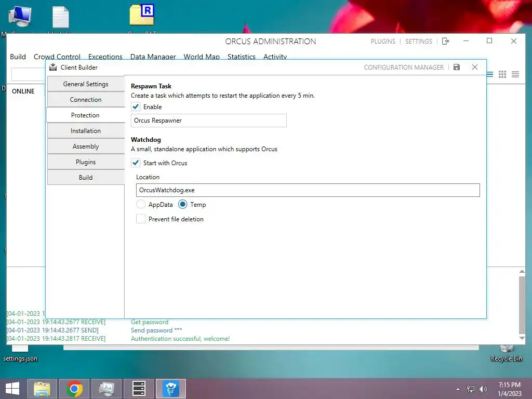Open the Exceptions menu
532x399 pixels.
105,56
